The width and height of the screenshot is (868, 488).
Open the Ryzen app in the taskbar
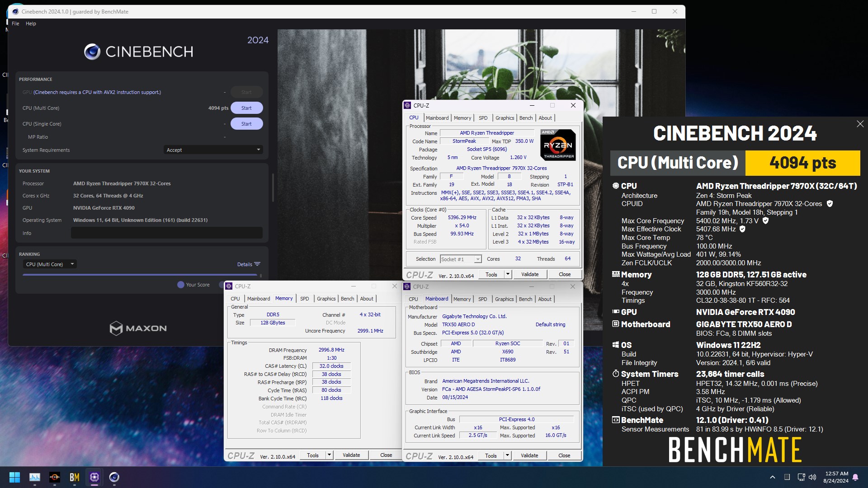(55, 477)
